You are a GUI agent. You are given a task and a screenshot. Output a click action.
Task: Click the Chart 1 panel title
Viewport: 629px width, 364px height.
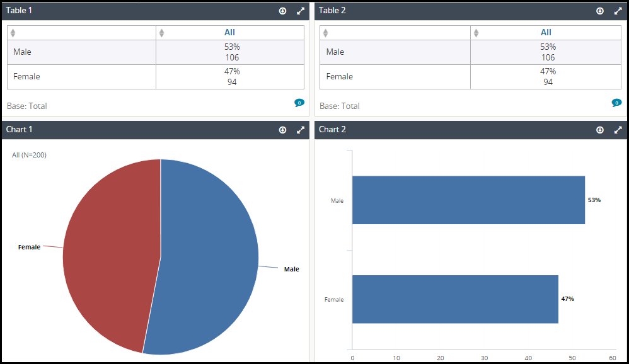[19, 130]
